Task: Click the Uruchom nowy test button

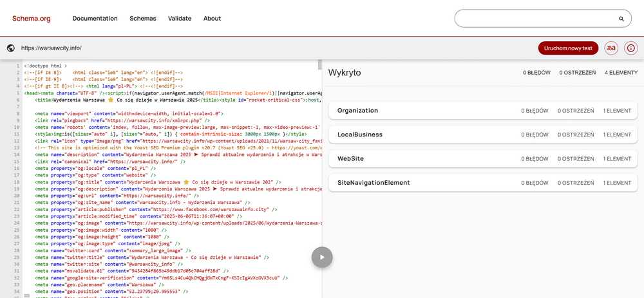Action: [x=569, y=48]
